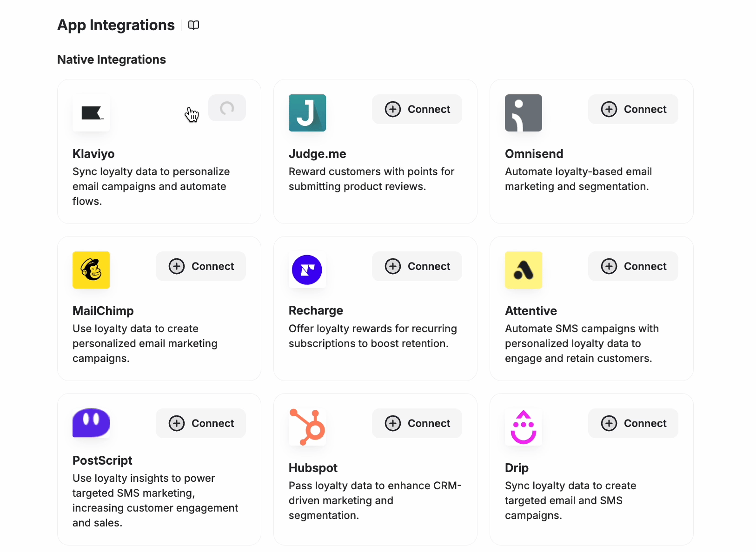Connect the Drip integration
This screenshot has height=552, width=756.
[x=633, y=423]
